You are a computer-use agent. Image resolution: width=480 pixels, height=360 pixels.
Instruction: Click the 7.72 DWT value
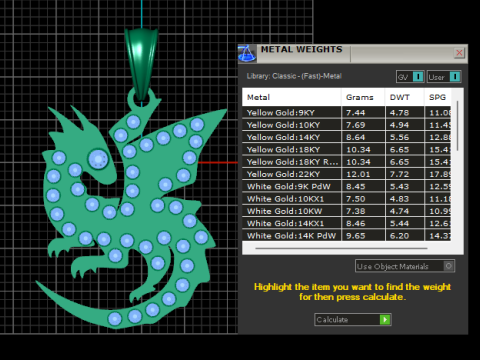pyautogui.click(x=399, y=174)
